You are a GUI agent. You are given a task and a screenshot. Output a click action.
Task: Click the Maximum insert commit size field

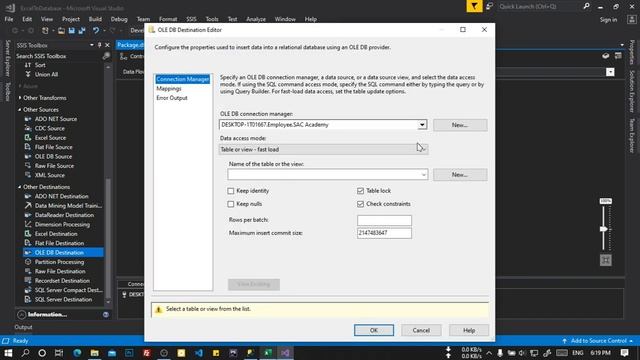point(384,233)
